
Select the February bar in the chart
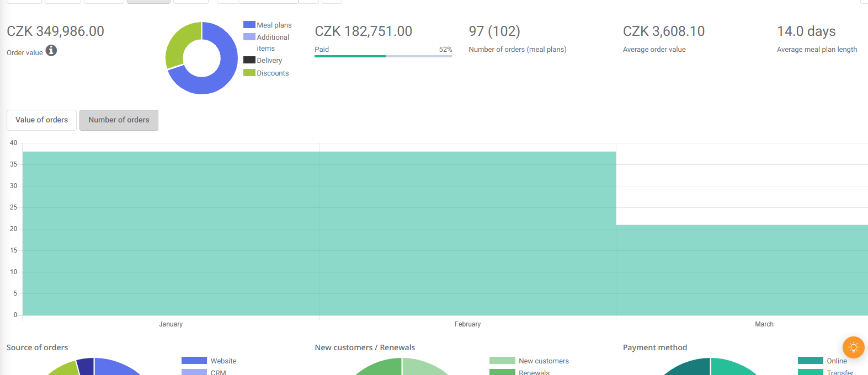(x=467, y=233)
